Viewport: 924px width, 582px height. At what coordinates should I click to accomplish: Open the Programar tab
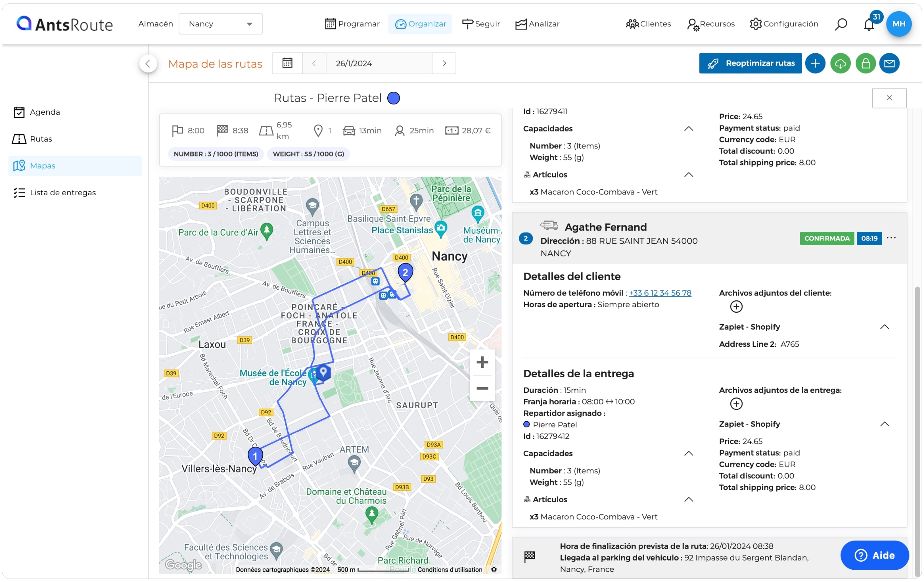352,24
